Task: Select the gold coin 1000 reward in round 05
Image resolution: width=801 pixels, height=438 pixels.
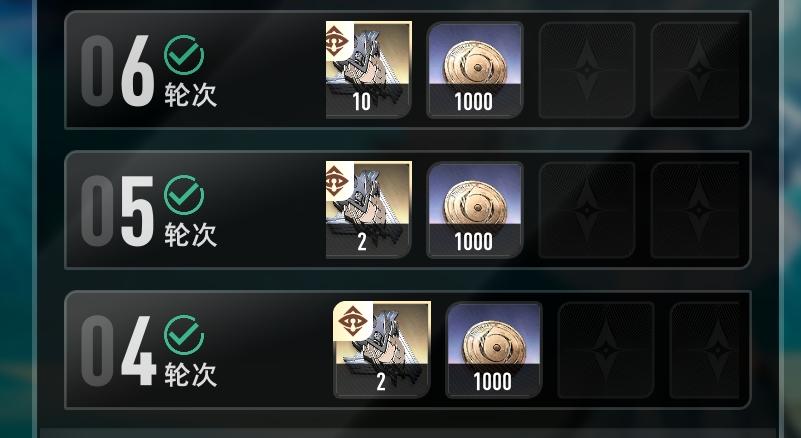Action: [x=475, y=210]
